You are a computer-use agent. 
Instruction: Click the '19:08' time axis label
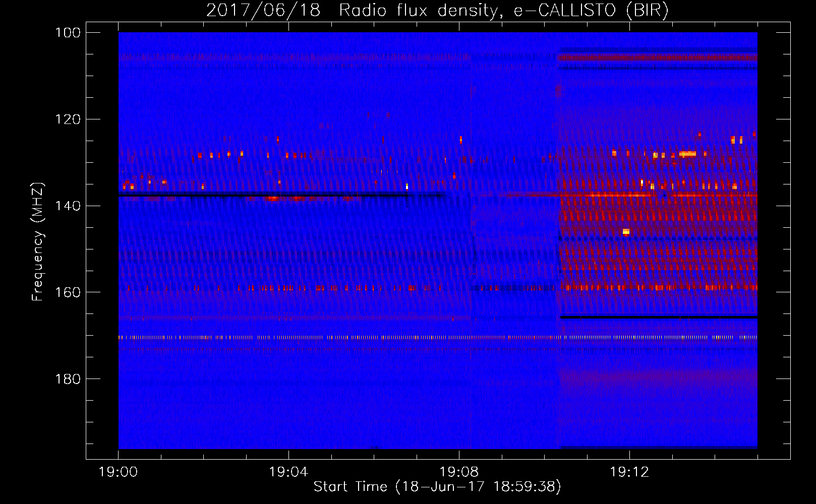point(459,472)
